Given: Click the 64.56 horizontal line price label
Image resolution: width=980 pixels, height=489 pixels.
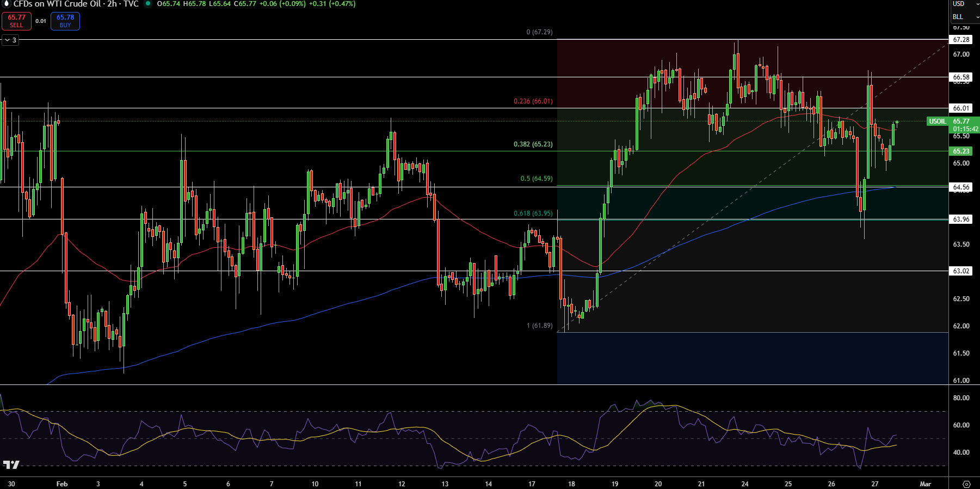Looking at the screenshot, I should click(x=961, y=187).
